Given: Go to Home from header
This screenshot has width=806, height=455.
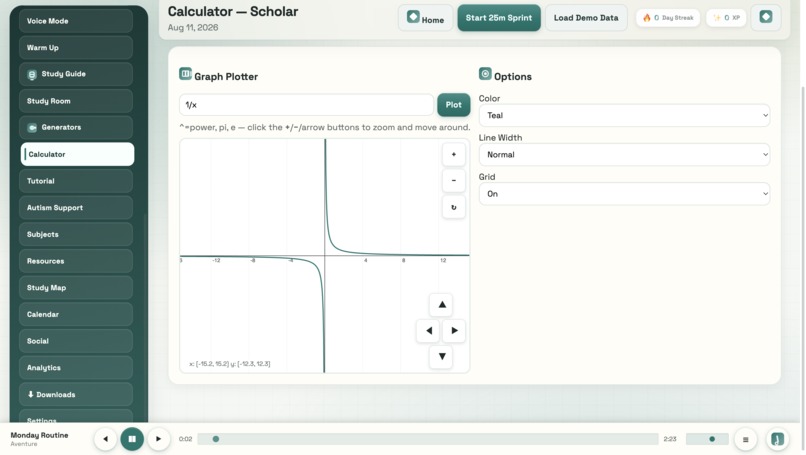Looking at the screenshot, I should [426, 18].
